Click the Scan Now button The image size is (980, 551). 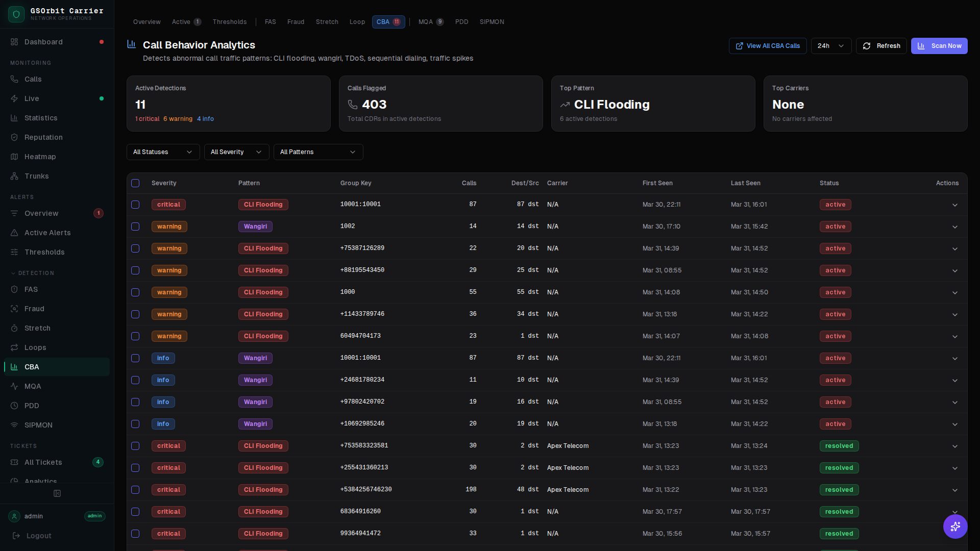pos(939,45)
